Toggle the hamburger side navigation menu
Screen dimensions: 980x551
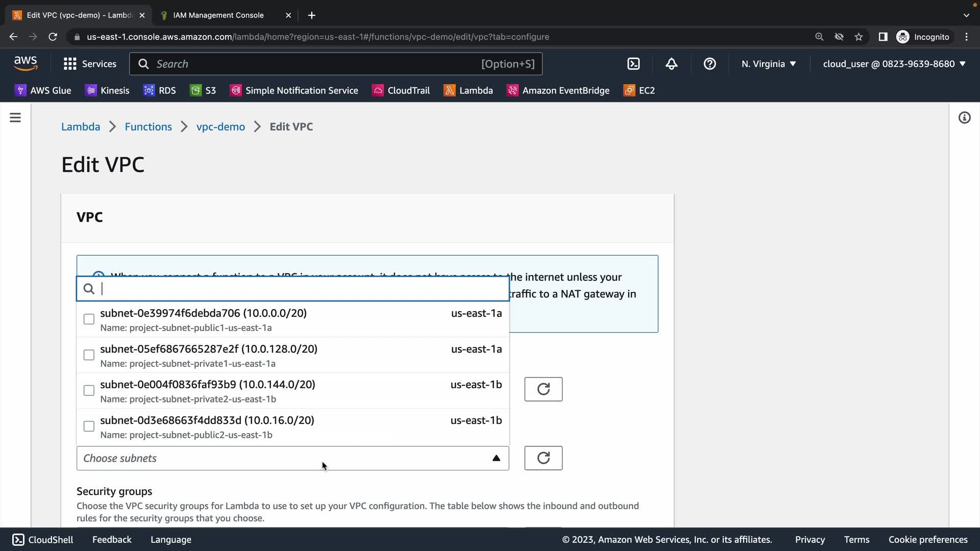(x=15, y=118)
